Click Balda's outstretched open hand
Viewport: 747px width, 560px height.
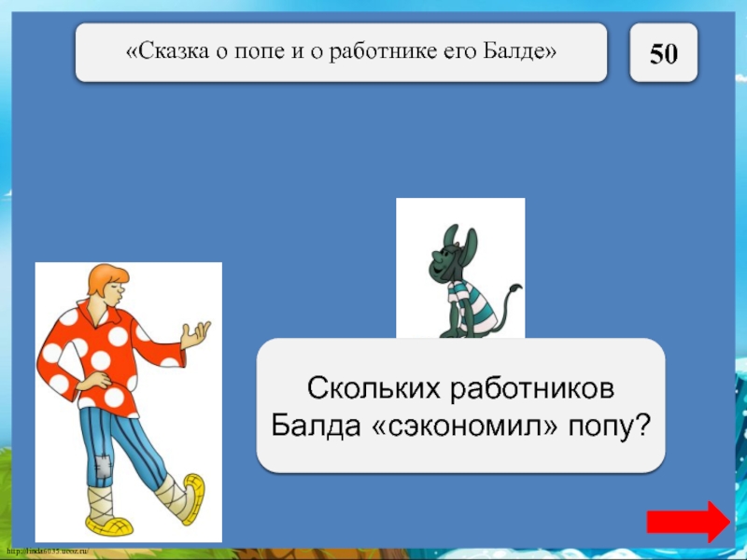coord(195,334)
